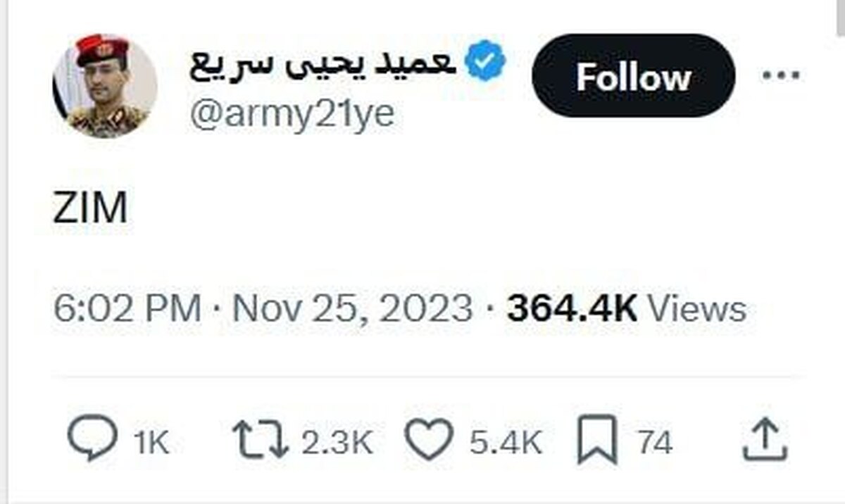The width and height of the screenshot is (845, 504).
Task: Open the share upload arrow icon
Action: (765, 441)
